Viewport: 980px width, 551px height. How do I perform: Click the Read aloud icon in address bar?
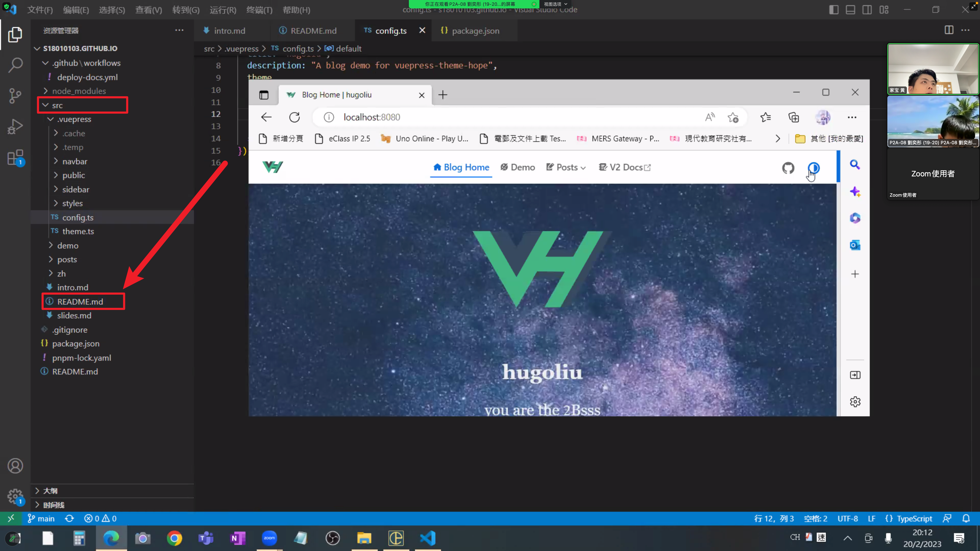point(710,117)
